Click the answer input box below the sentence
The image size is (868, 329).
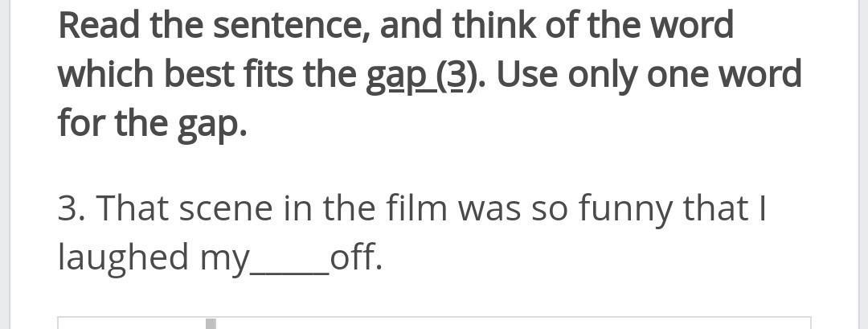434,323
